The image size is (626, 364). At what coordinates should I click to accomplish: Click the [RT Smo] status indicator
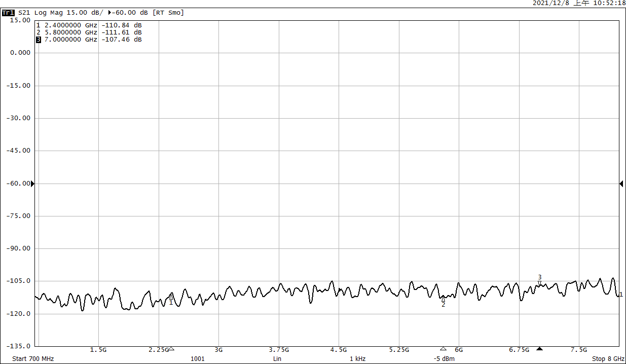pos(168,13)
